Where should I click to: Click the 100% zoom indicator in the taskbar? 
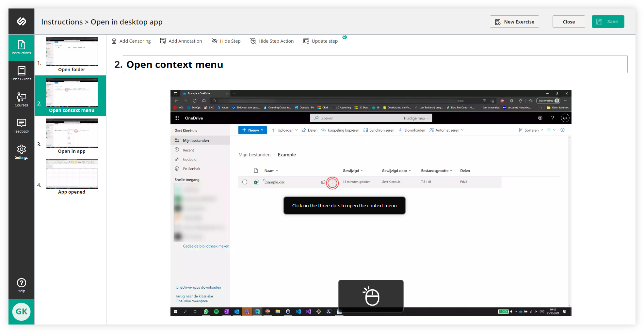[x=503, y=311]
